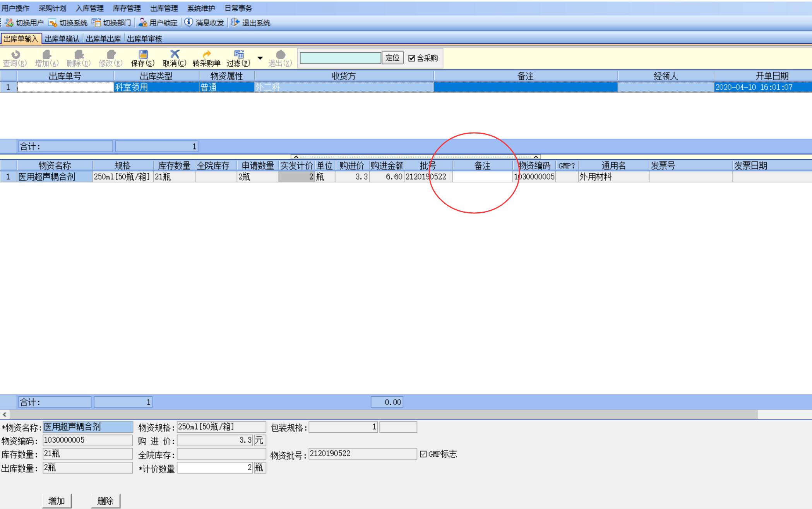Open the dropdown arrow beside 过滤
812x509 pixels.
pos(260,58)
